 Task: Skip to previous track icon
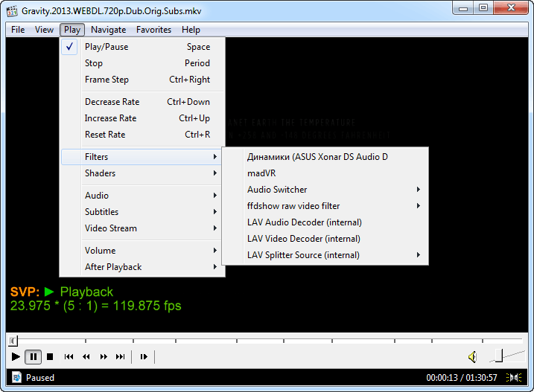[69, 357]
